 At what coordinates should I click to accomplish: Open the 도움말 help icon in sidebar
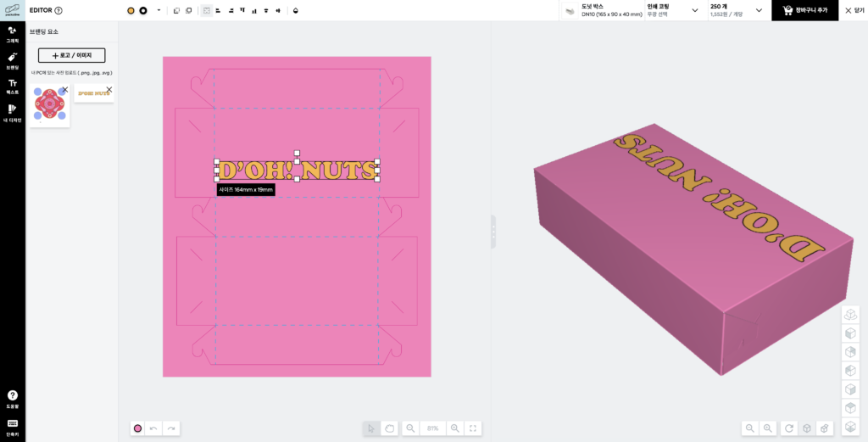[x=12, y=398]
